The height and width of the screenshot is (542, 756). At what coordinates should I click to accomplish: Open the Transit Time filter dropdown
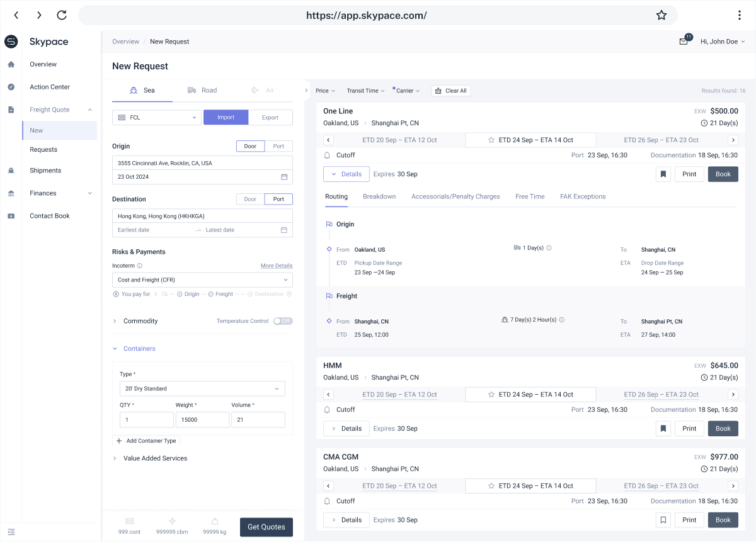(366, 91)
